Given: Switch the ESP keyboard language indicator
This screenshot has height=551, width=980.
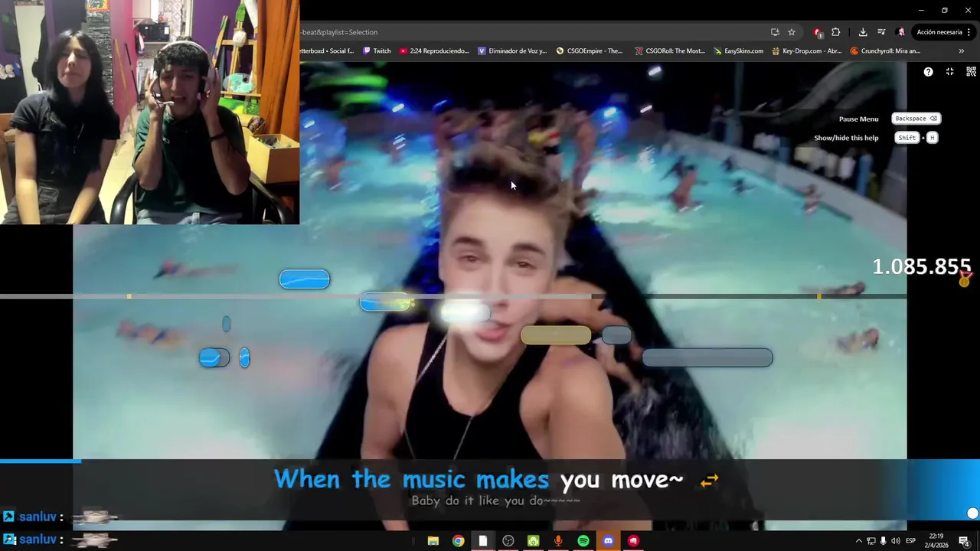Looking at the screenshot, I should pos(911,541).
